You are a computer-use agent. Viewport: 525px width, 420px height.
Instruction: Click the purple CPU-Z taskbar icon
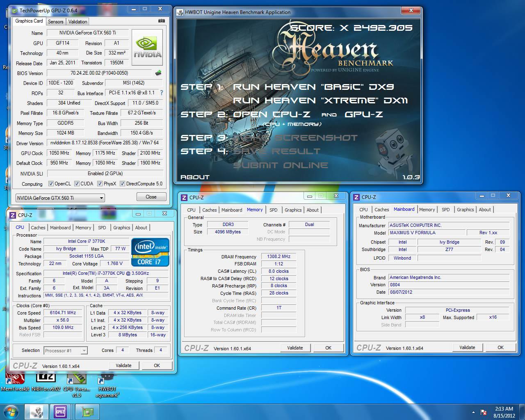click(x=60, y=411)
